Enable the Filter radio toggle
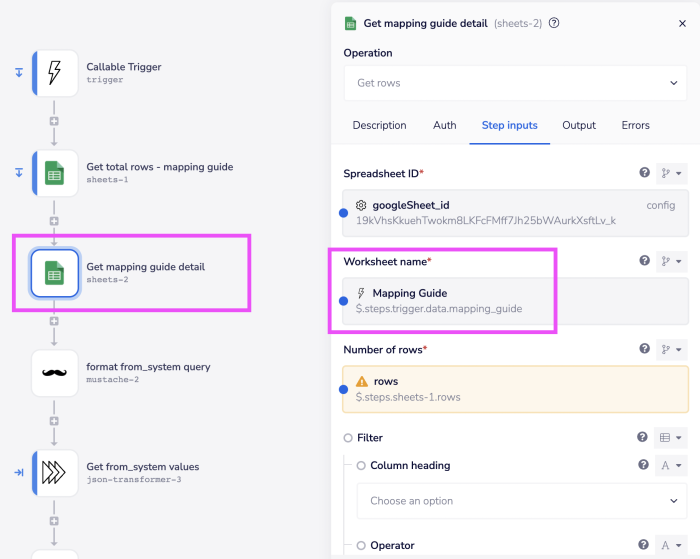The height and width of the screenshot is (559, 700). pos(348,438)
